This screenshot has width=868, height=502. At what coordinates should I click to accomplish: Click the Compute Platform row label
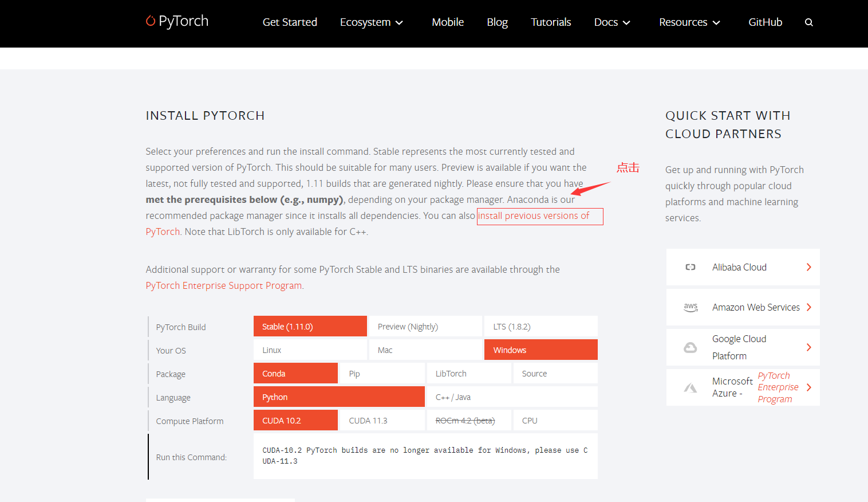tap(190, 421)
